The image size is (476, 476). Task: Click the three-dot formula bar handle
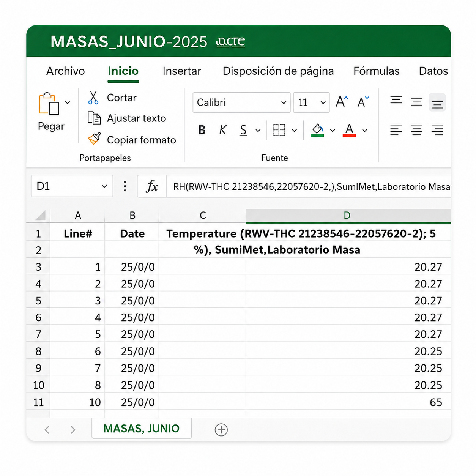coord(125,186)
